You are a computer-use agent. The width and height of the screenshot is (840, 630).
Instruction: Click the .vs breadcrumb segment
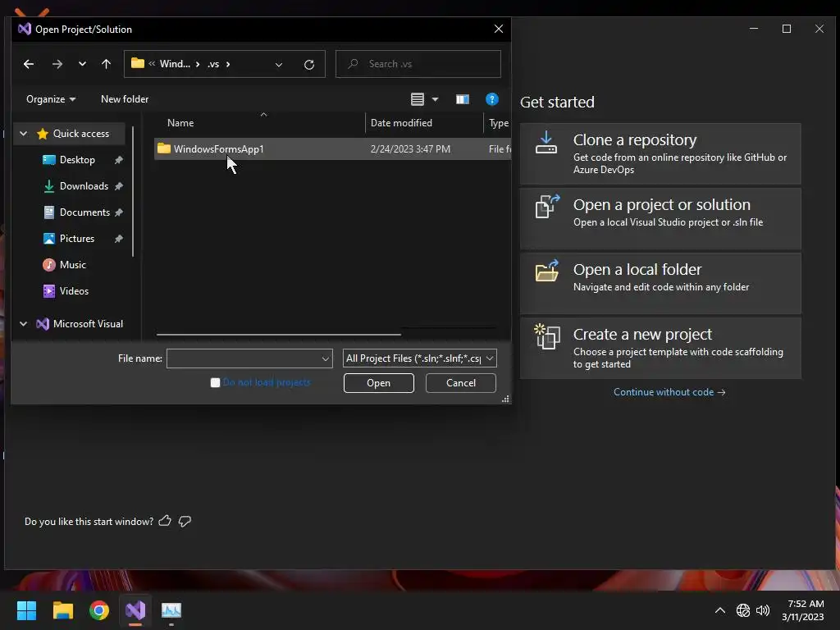point(213,64)
